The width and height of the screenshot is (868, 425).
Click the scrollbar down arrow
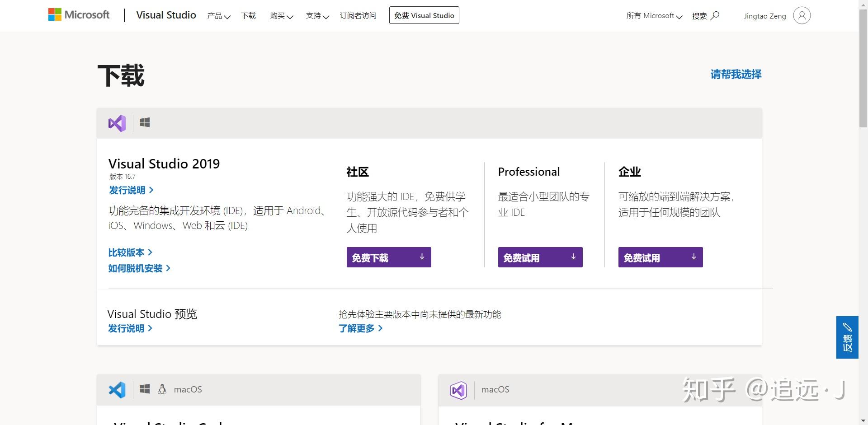(x=863, y=420)
